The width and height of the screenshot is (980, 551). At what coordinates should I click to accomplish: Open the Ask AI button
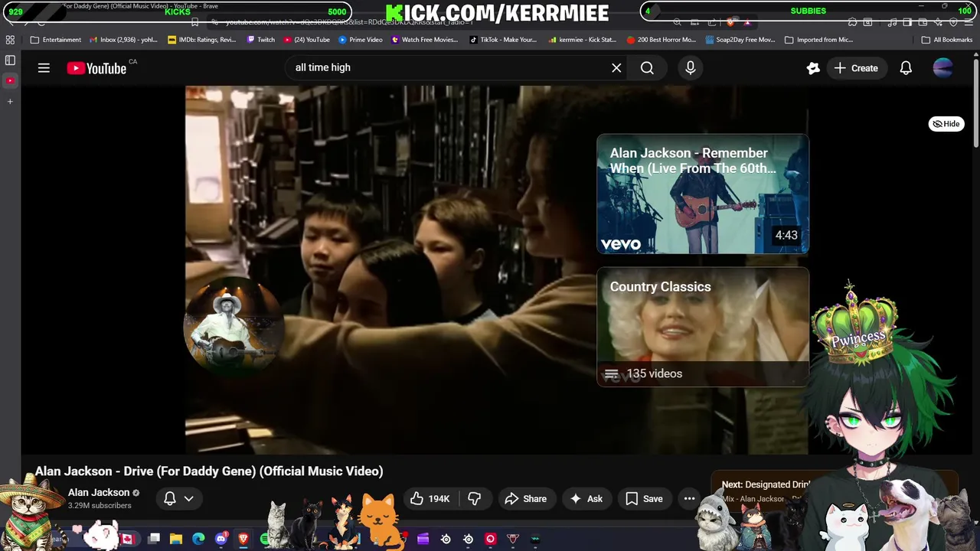586,499
